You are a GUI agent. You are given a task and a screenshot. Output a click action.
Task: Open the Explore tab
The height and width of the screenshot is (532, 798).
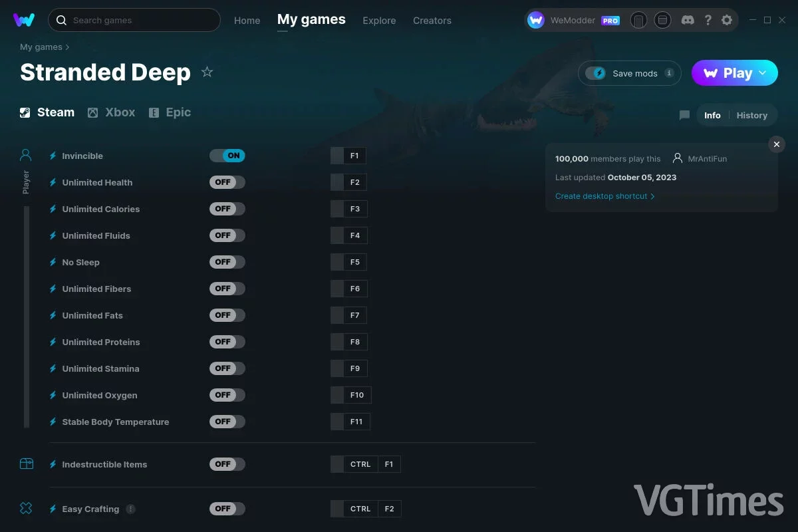click(x=379, y=21)
